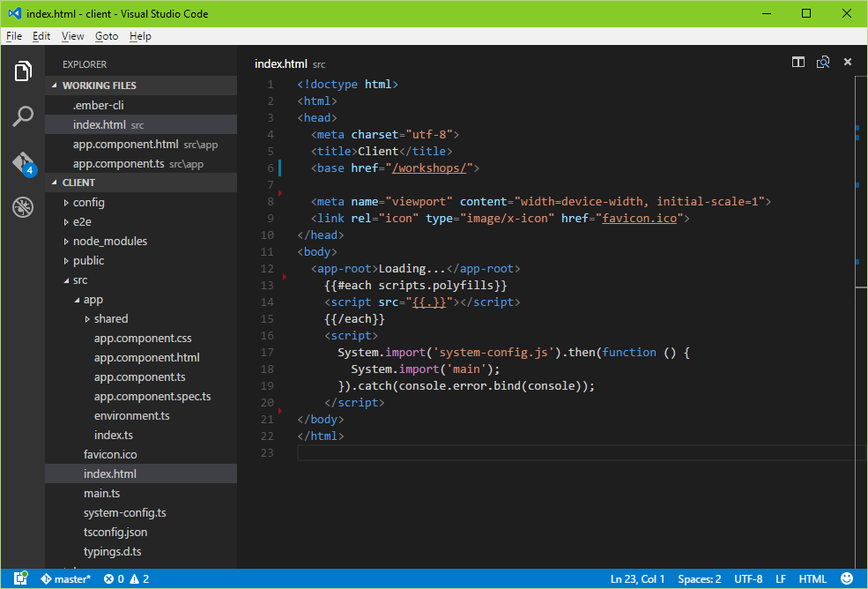
Task: Open the Edit menu
Action: pos(41,36)
